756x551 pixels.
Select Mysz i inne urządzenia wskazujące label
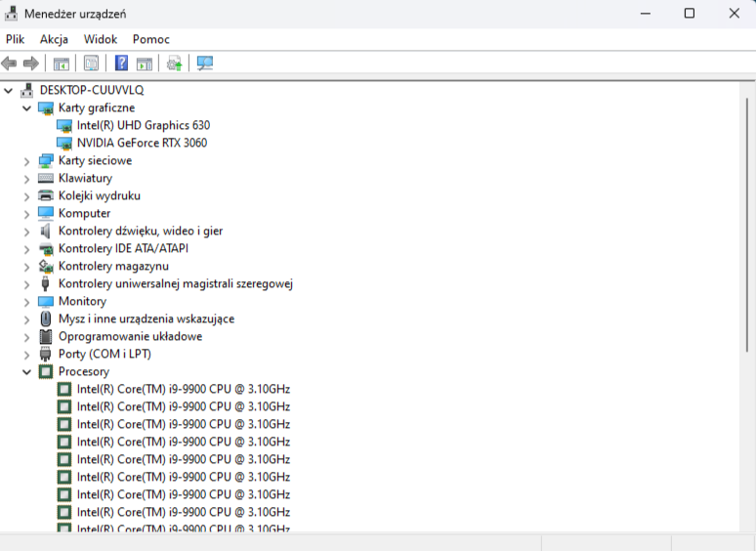147,319
